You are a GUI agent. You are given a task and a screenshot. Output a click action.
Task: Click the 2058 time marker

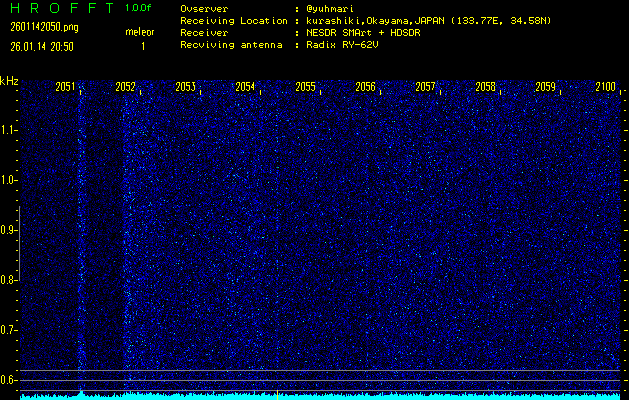(x=485, y=87)
